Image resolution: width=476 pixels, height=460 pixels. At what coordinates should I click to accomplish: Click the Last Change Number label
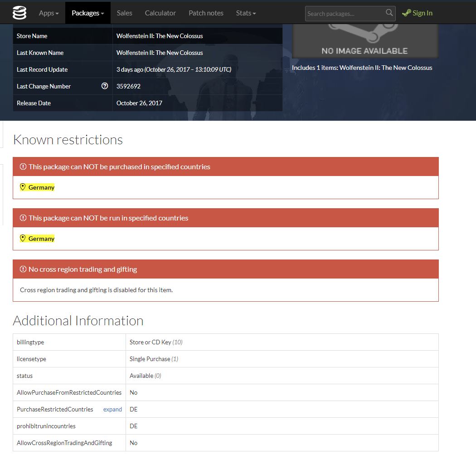[44, 86]
